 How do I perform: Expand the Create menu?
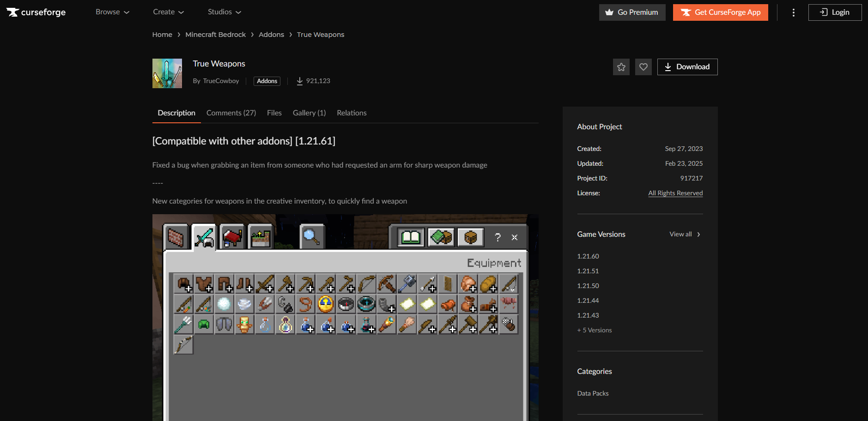click(168, 12)
